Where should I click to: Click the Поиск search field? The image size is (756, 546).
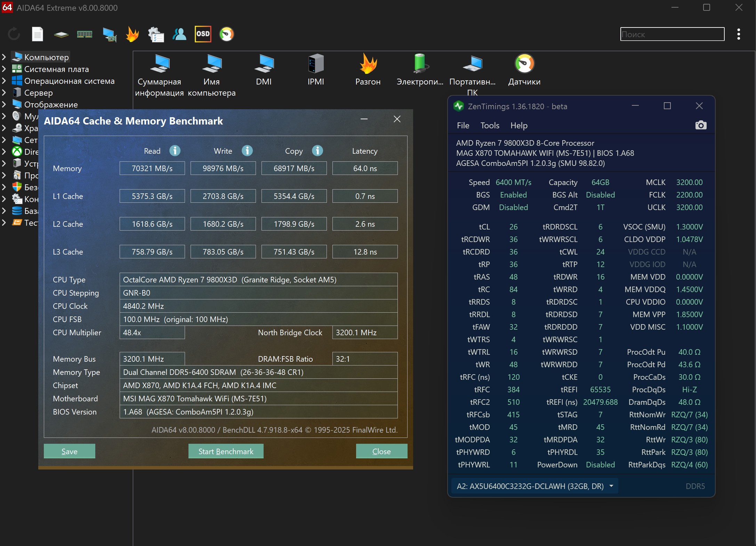click(672, 34)
